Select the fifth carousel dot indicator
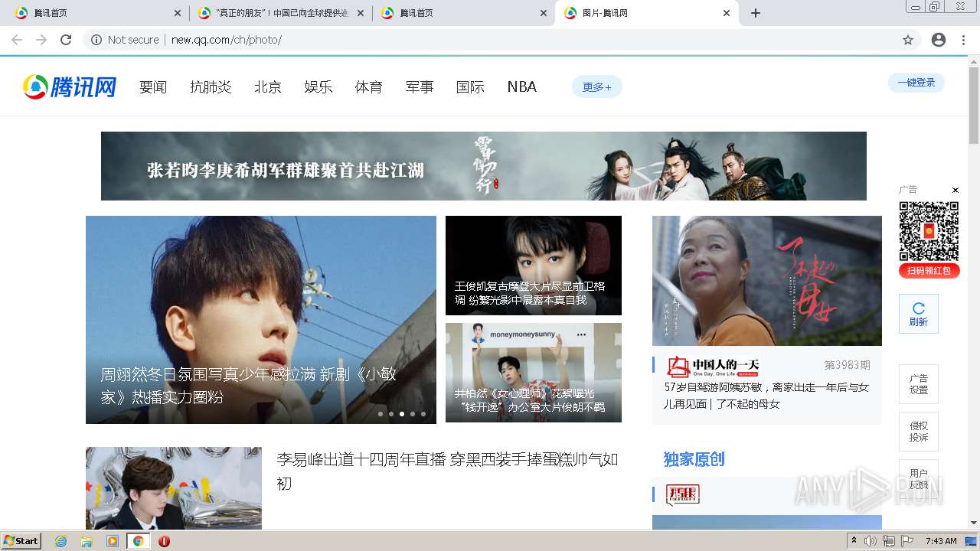The height and width of the screenshot is (551, 980). 423,414
